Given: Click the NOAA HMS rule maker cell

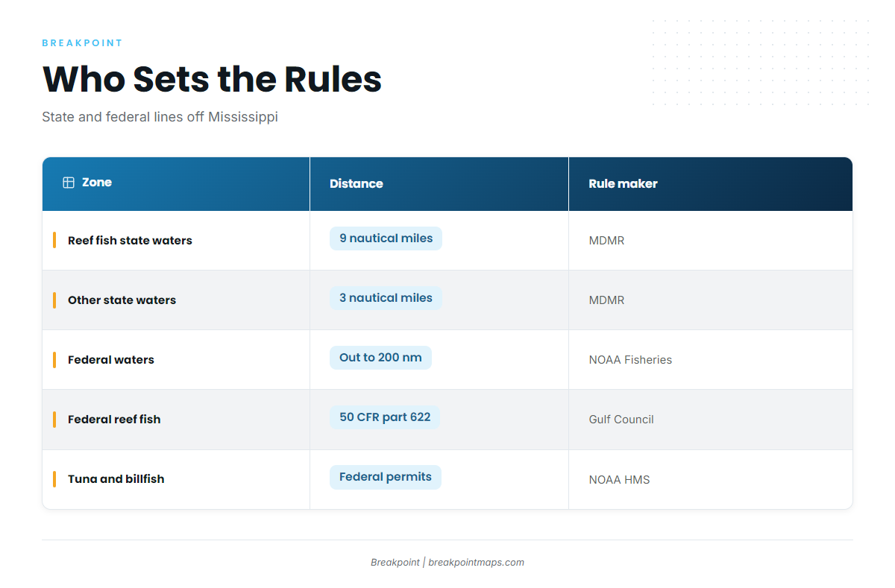Looking at the screenshot, I should coord(619,479).
